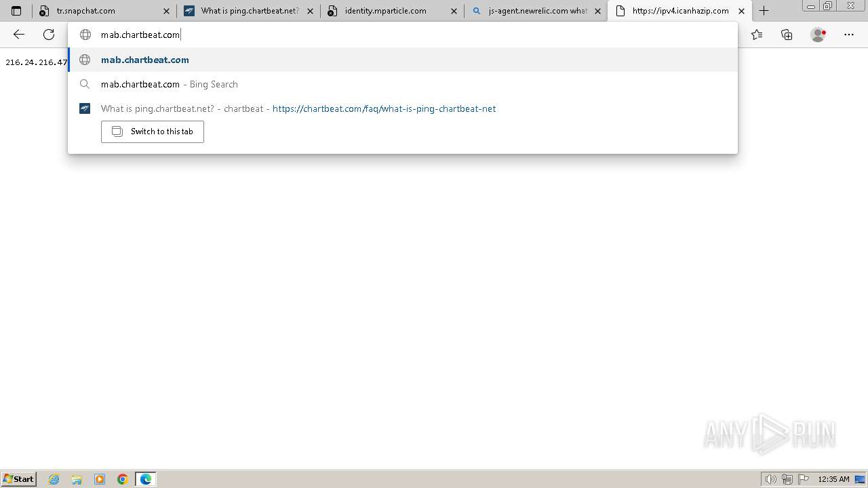Open the user profile avatar
The height and width of the screenshot is (488, 868).
coord(818,35)
